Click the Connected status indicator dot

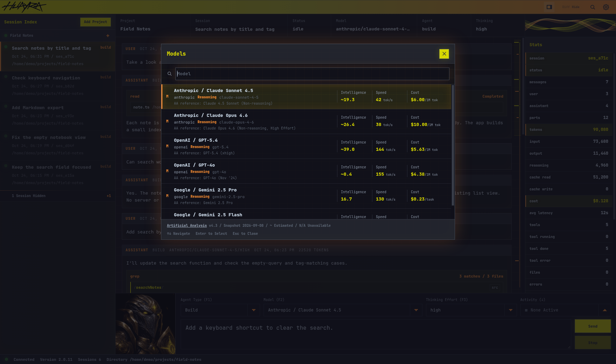tap(6, 359)
